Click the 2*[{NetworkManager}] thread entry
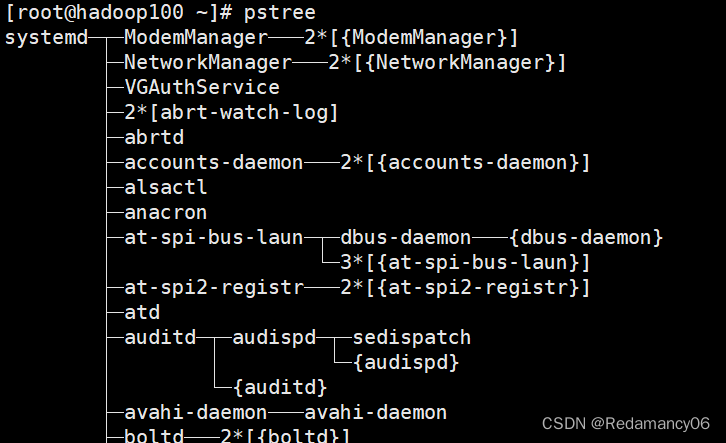This screenshot has height=443, width=726. coord(447,63)
